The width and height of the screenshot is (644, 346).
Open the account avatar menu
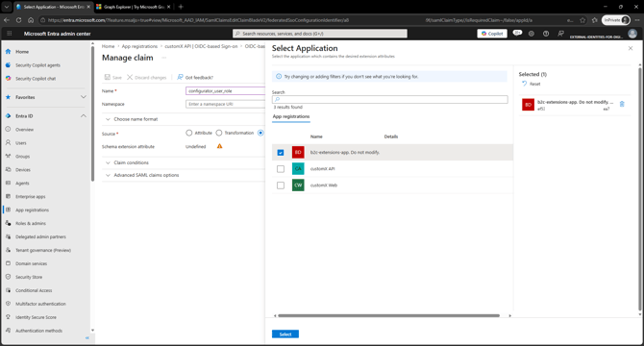pyautogui.click(x=632, y=34)
